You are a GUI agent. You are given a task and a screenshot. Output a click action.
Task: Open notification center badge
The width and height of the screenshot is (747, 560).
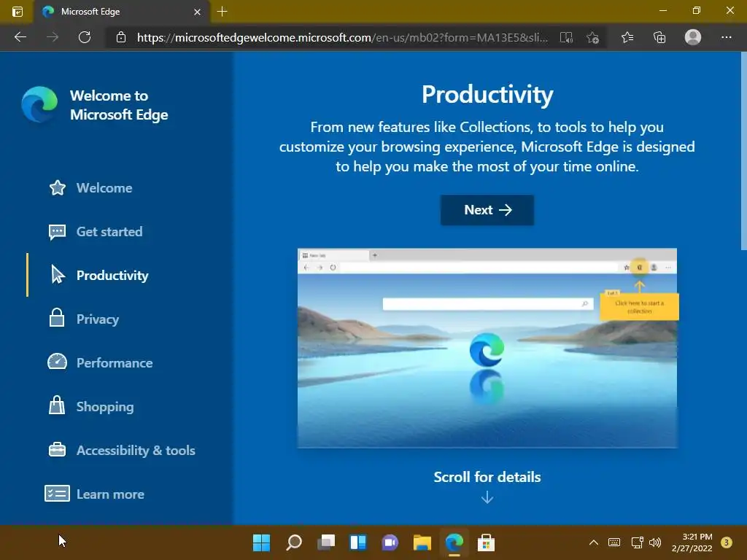727,542
